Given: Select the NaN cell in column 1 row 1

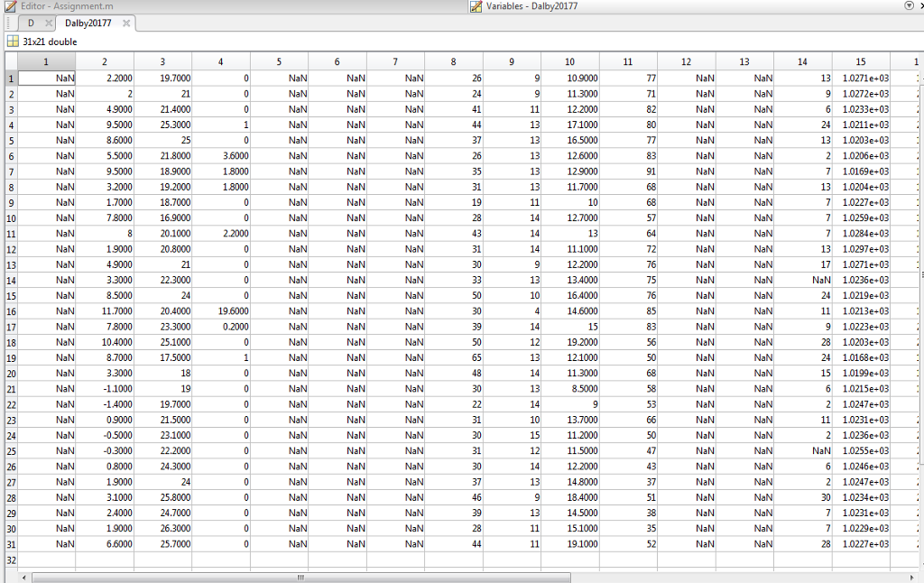Looking at the screenshot, I should pos(46,79).
